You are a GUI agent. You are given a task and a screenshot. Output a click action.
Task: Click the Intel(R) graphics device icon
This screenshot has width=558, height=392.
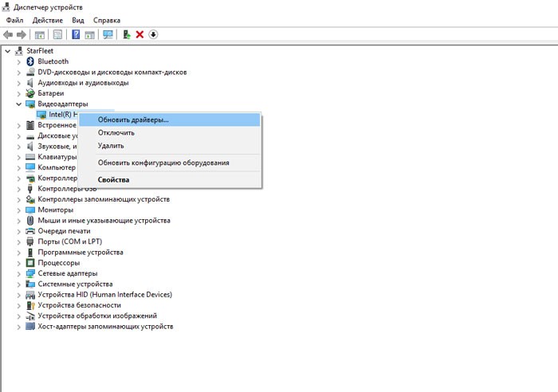point(41,115)
